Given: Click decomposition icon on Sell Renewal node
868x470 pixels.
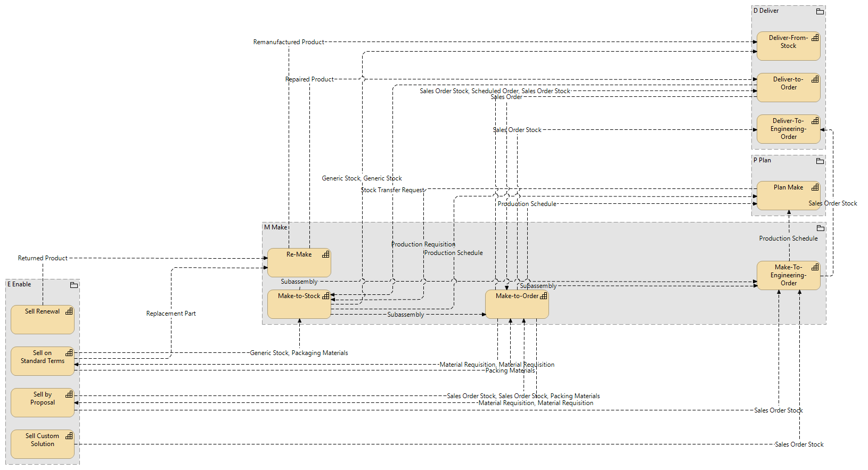Looking at the screenshot, I should tap(69, 311).
